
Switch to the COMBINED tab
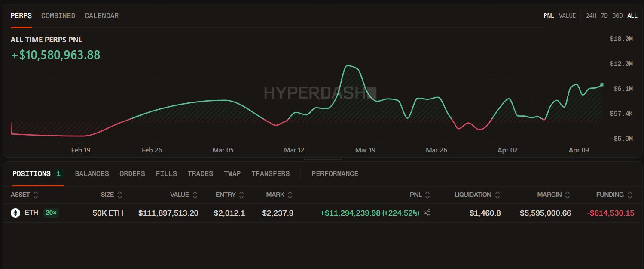click(x=58, y=16)
